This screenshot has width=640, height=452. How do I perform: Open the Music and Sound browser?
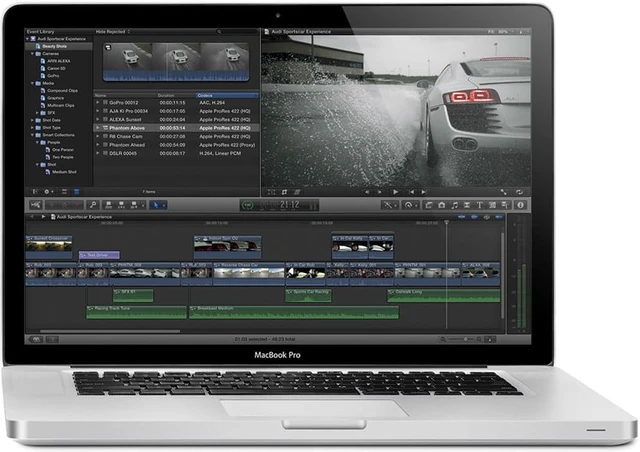(x=454, y=205)
